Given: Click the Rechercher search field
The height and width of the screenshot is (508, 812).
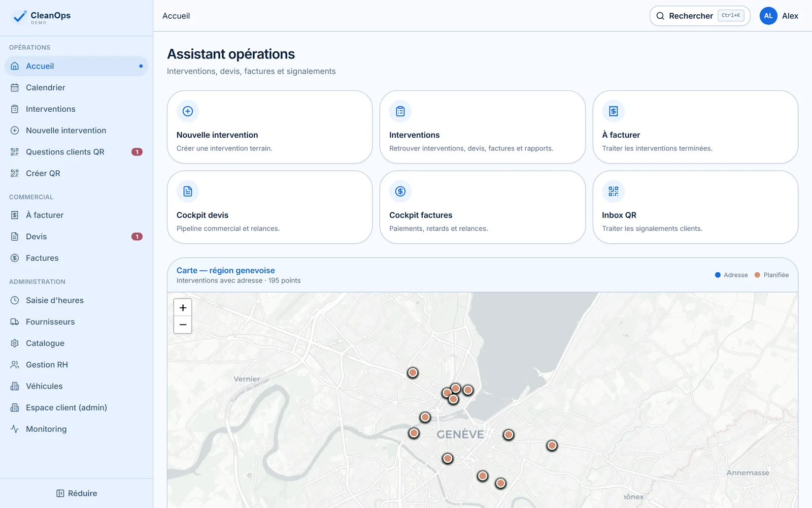Looking at the screenshot, I should (x=700, y=16).
